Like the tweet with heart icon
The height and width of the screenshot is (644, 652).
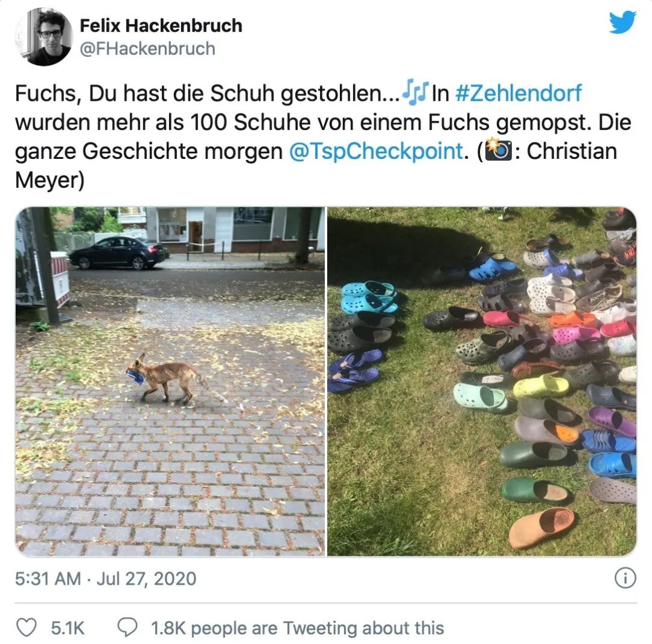(26, 627)
